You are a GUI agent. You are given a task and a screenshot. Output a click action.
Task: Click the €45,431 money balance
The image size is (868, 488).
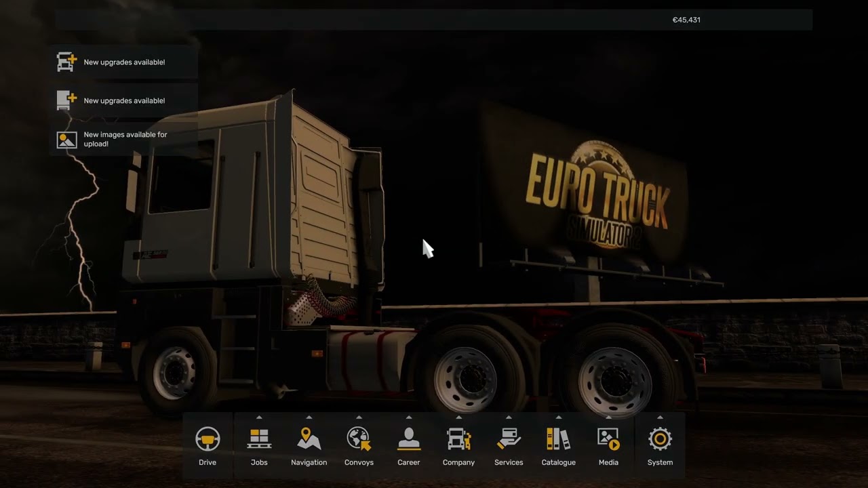click(686, 20)
